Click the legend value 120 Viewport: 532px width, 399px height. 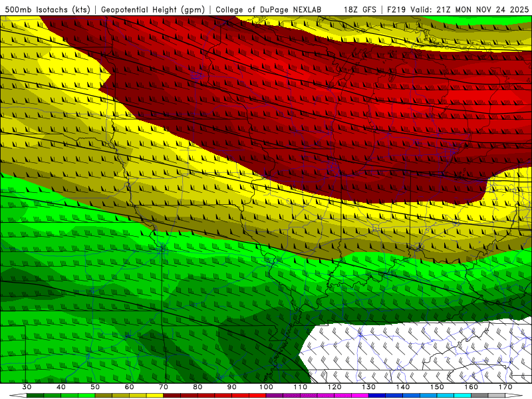point(334,387)
